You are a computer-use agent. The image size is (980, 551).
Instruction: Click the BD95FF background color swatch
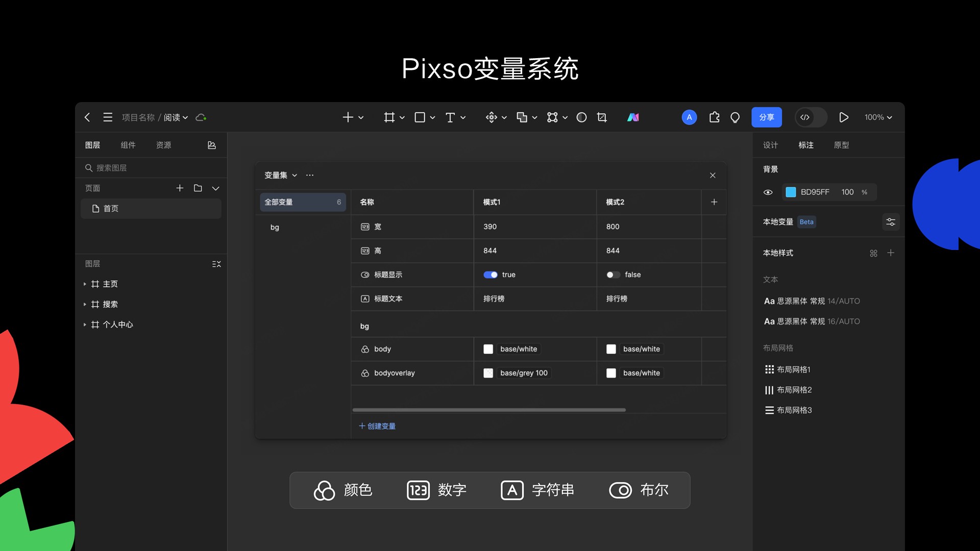point(791,192)
